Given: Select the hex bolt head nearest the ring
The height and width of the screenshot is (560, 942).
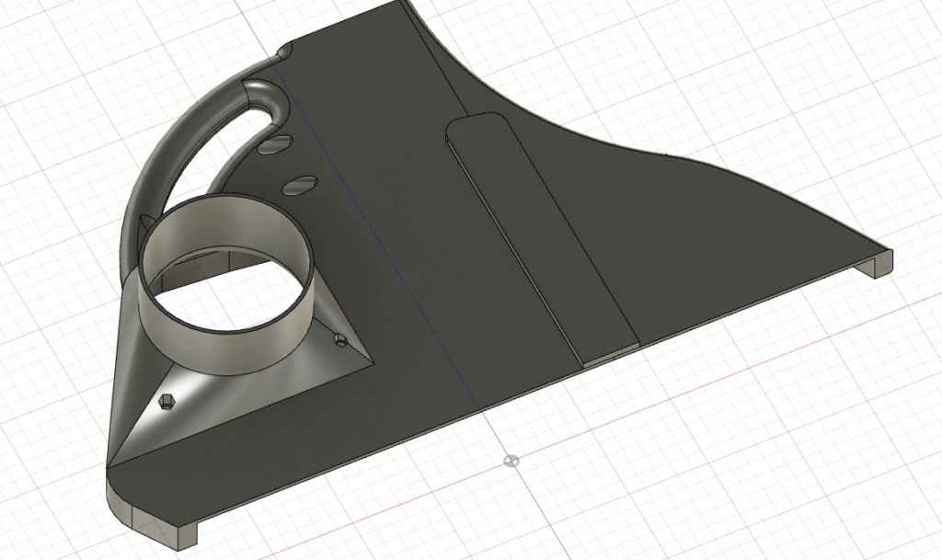Looking at the screenshot, I should pyautogui.click(x=340, y=340).
